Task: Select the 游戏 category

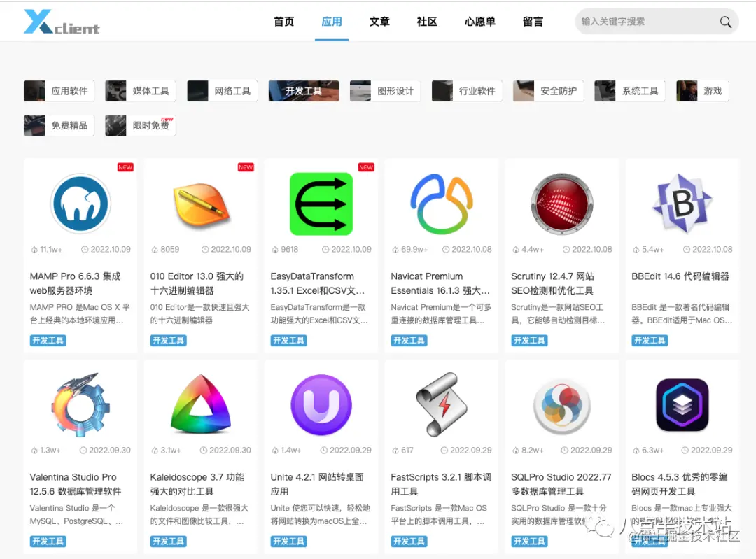Action: (x=703, y=91)
